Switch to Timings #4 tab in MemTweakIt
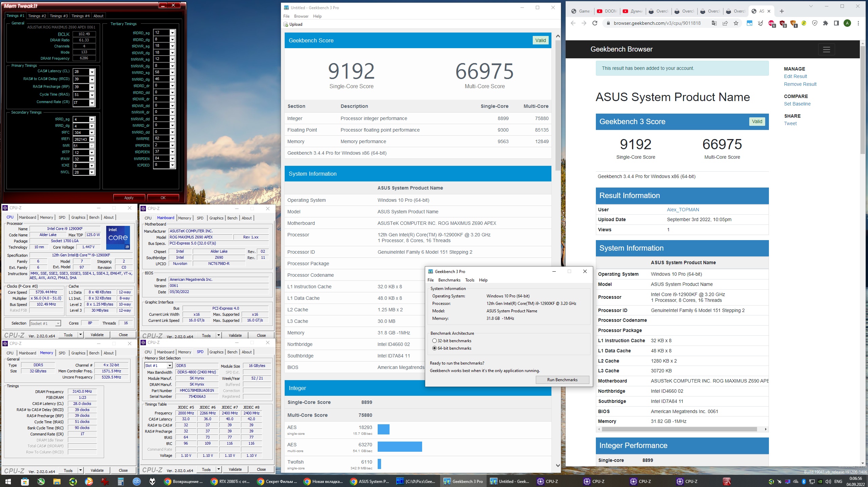868x487 pixels. [80, 16]
